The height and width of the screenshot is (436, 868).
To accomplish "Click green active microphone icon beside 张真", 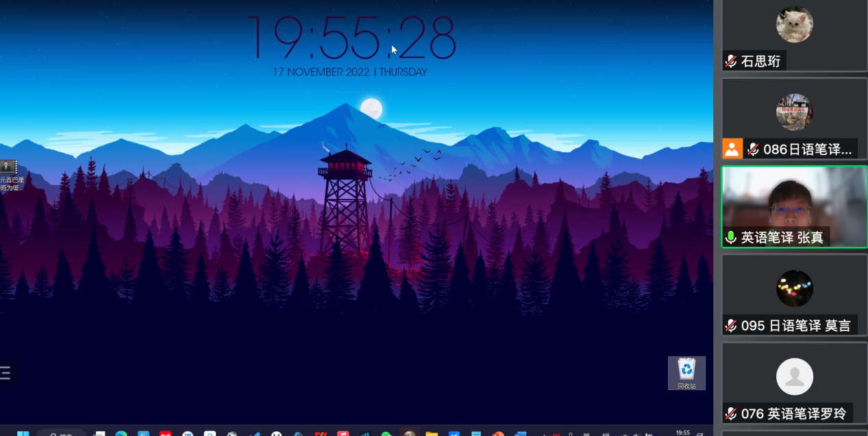I will coord(732,237).
